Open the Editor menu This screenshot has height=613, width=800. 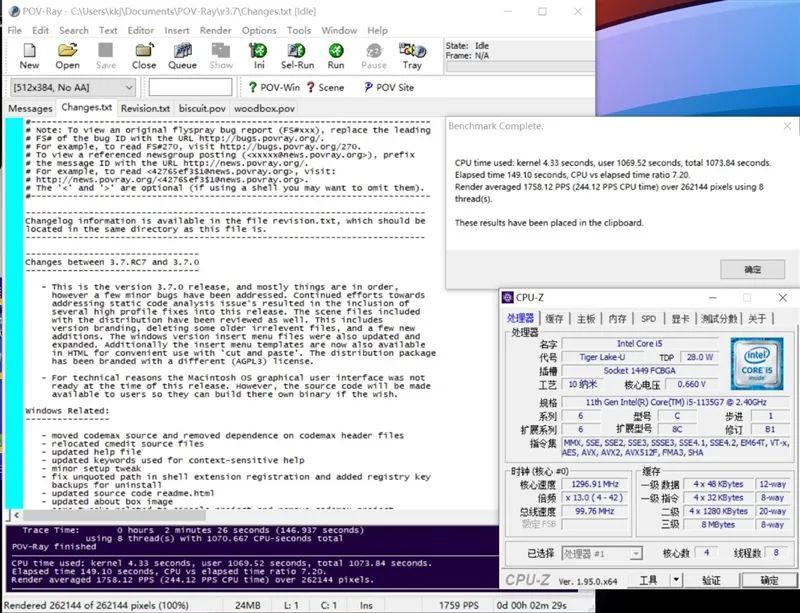tap(141, 31)
